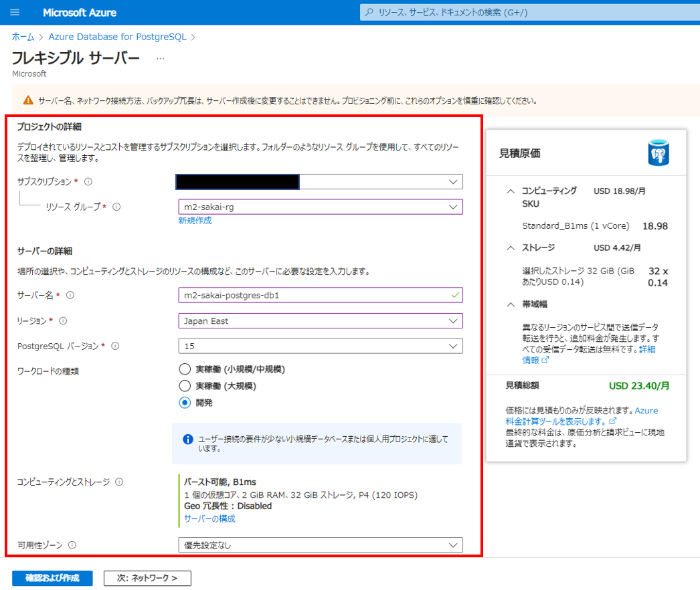Image resolution: width=700 pixels, height=590 pixels.
Task: Open the resource group dropdown m2-sakai-rg
Action: pyautogui.click(x=321, y=207)
